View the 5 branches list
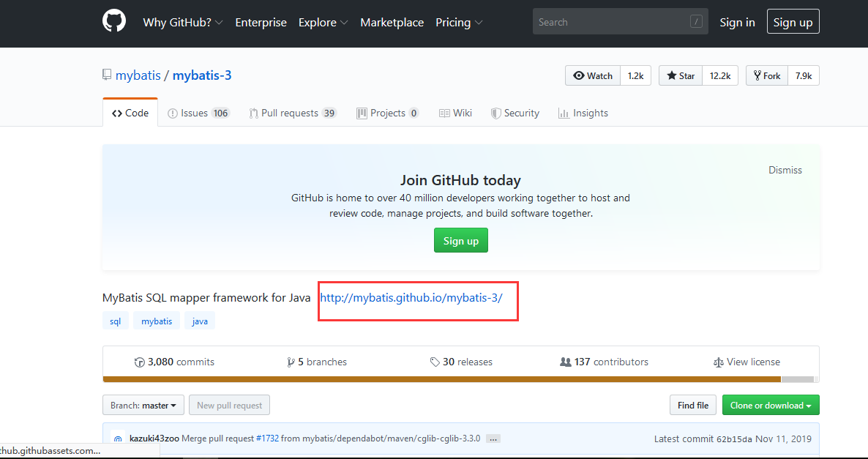This screenshot has height=459, width=868. [x=317, y=362]
